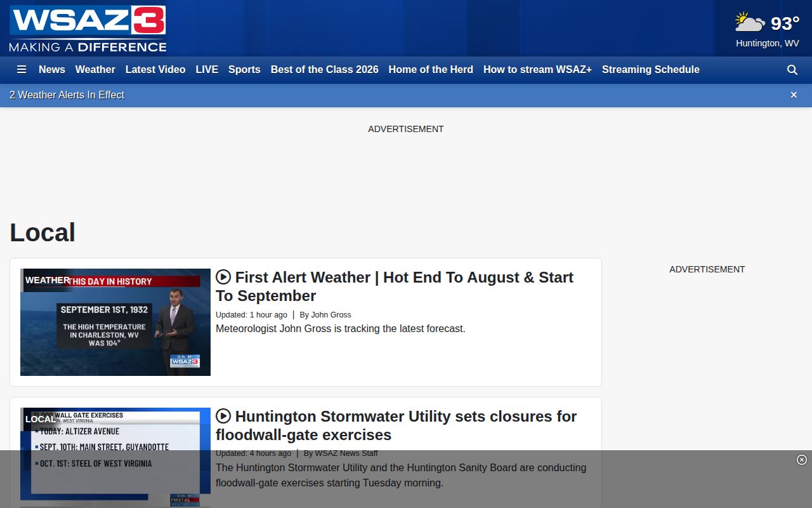The image size is (812, 508).
Task: Open the Weather menu item
Action: pos(95,70)
